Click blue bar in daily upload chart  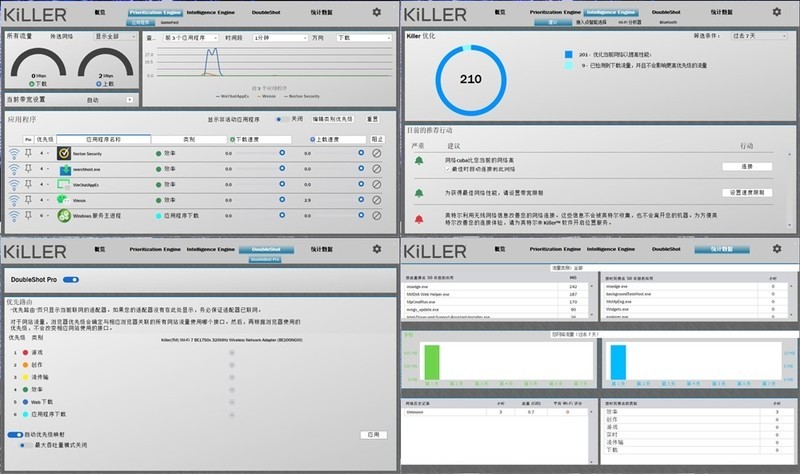(x=618, y=362)
